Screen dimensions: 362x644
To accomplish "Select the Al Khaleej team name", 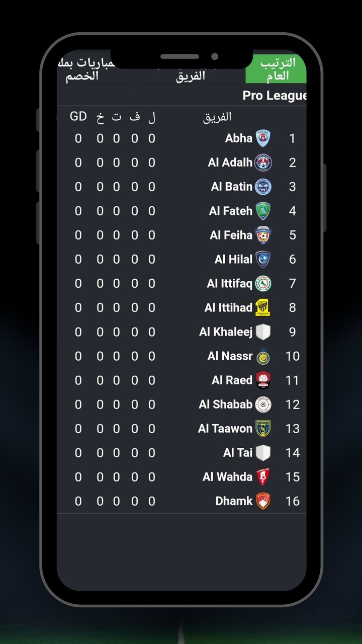I will tap(226, 332).
